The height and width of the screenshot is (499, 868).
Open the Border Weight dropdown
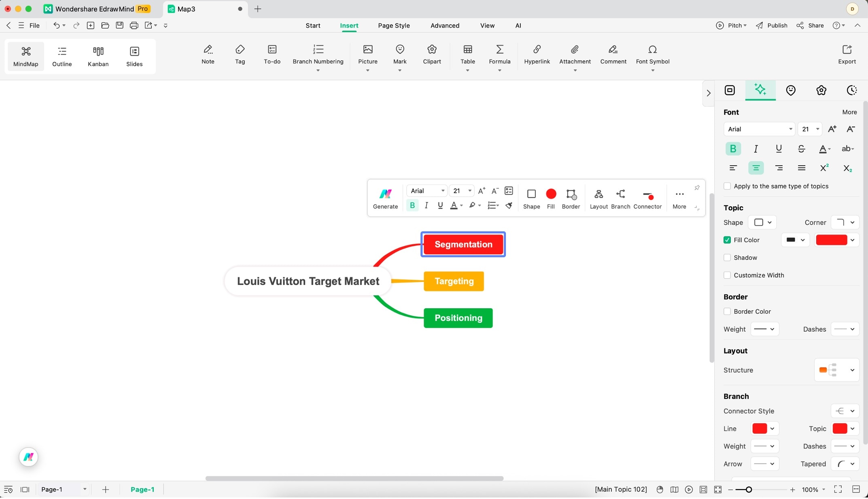[764, 329]
